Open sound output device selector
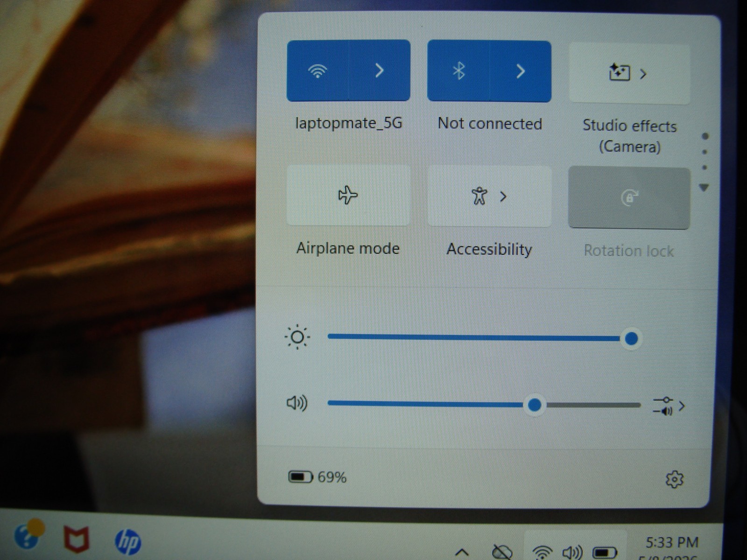747x560 pixels. (669, 406)
